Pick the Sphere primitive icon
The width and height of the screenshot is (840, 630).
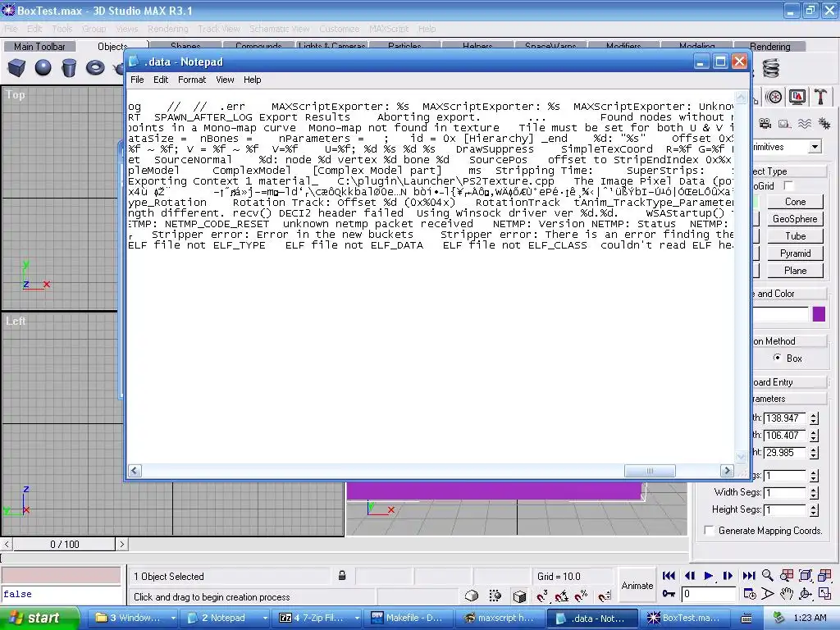click(x=43, y=68)
